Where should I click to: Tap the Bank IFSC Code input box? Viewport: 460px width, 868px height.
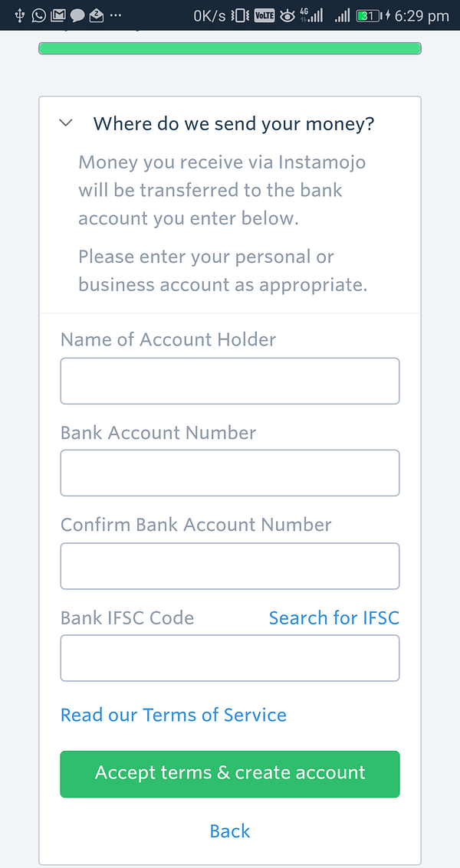point(230,658)
